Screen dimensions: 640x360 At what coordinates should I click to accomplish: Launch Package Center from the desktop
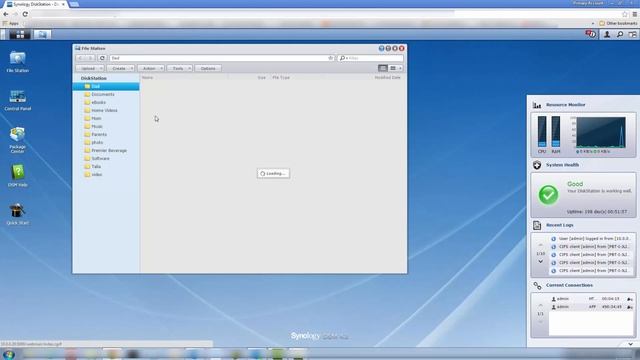pos(18,140)
